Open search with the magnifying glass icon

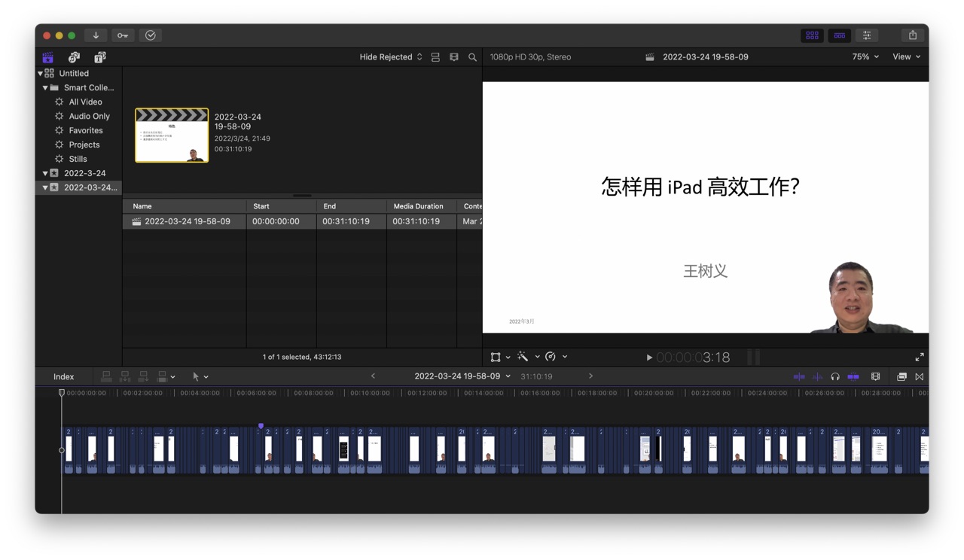(x=472, y=56)
